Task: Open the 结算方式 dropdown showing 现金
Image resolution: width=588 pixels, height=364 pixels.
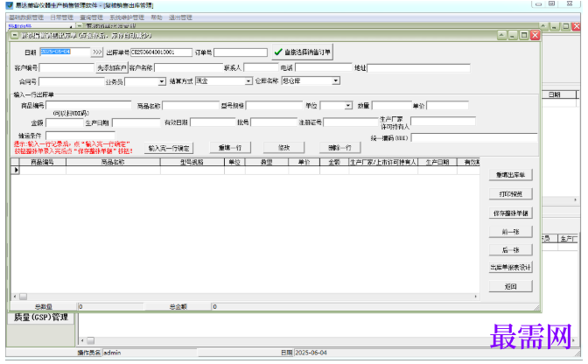Action: 248,81
